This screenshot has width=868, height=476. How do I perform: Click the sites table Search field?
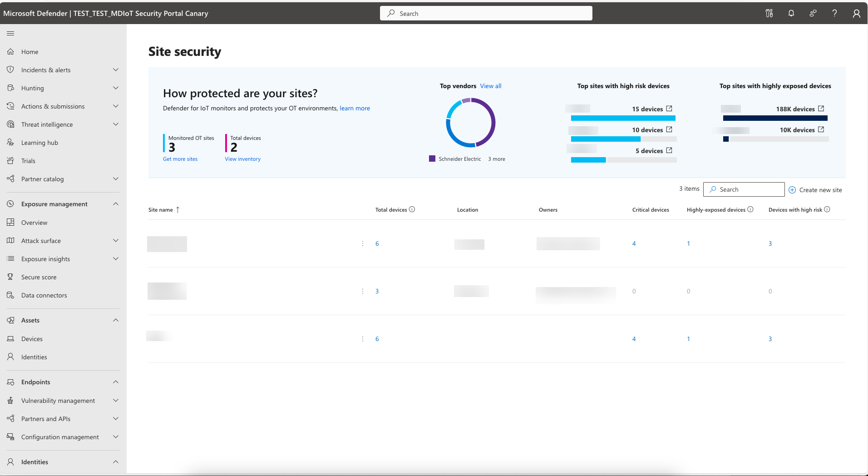[744, 189]
